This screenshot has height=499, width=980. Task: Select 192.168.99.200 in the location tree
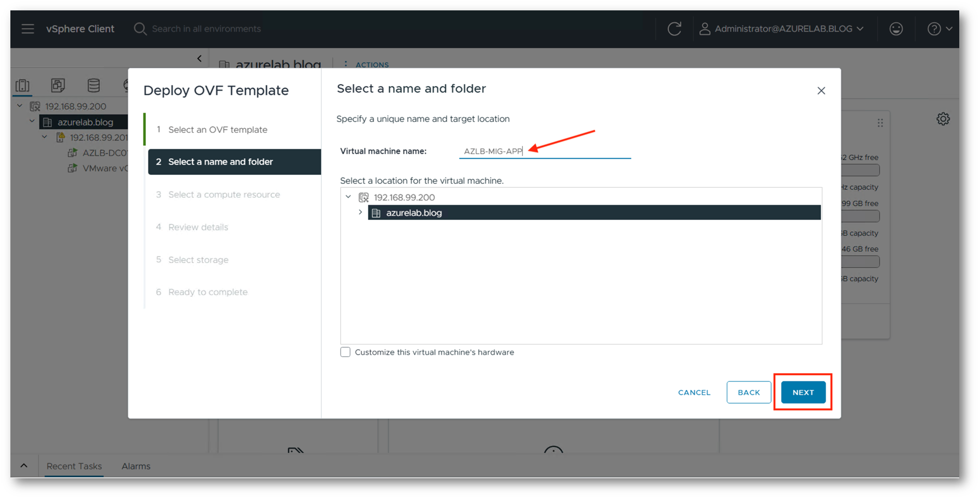404,198
